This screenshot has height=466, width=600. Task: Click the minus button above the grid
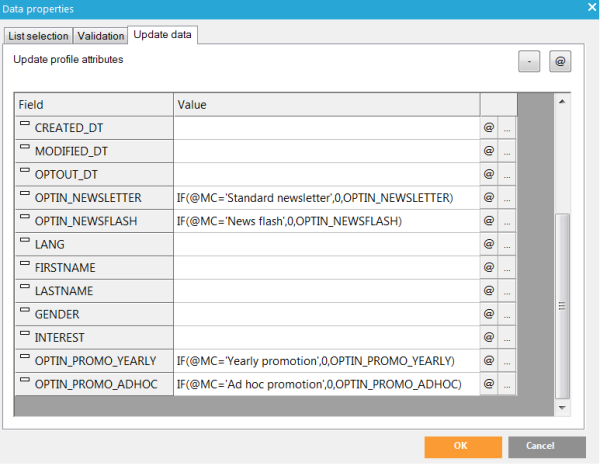tap(530, 62)
